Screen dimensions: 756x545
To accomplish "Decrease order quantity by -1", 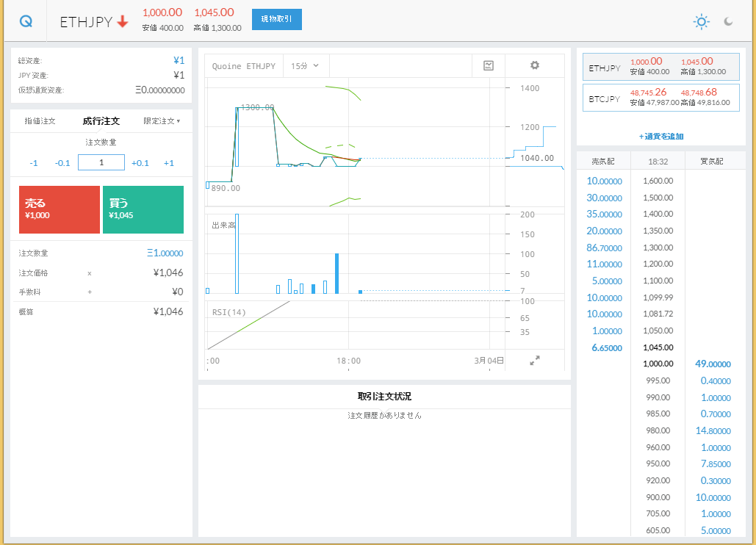I will 34,163.
